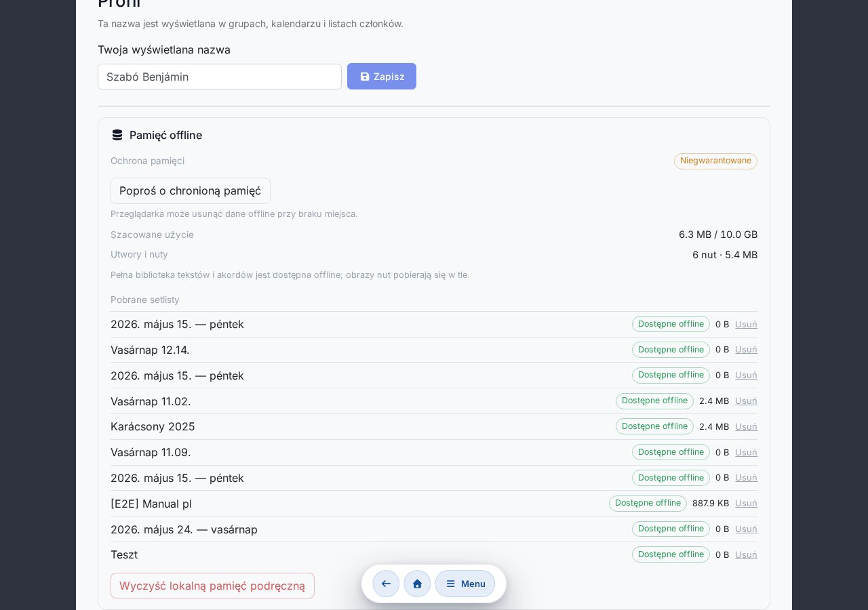Remove the Vasárnap 11.02. setlist
The image size is (868, 610).
[746, 401]
